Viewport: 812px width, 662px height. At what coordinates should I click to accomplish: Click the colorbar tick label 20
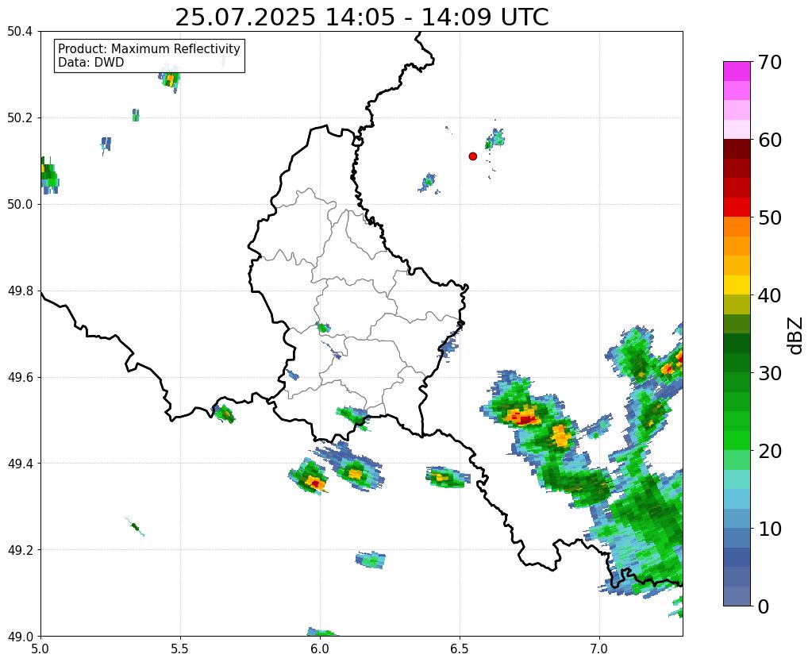point(770,451)
